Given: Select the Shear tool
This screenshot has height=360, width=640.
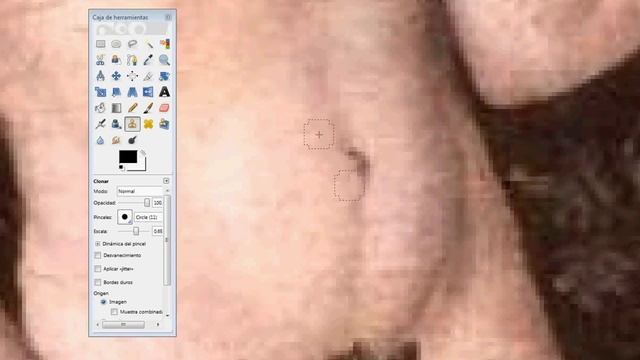Looking at the screenshot, I should 116,92.
